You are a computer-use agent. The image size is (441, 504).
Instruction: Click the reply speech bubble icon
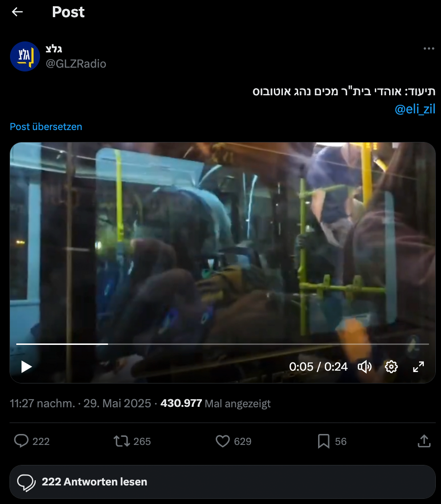point(21,441)
